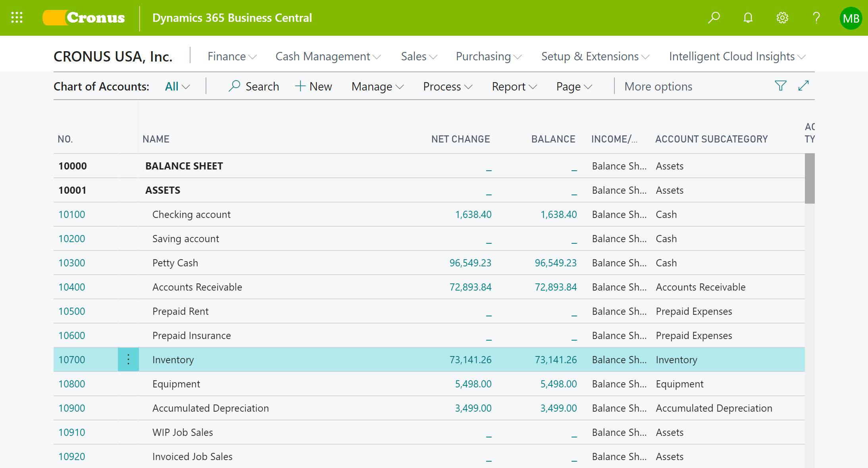Open the Page action menu
This screenshot has height=468, width=868.
pos(574,86)
